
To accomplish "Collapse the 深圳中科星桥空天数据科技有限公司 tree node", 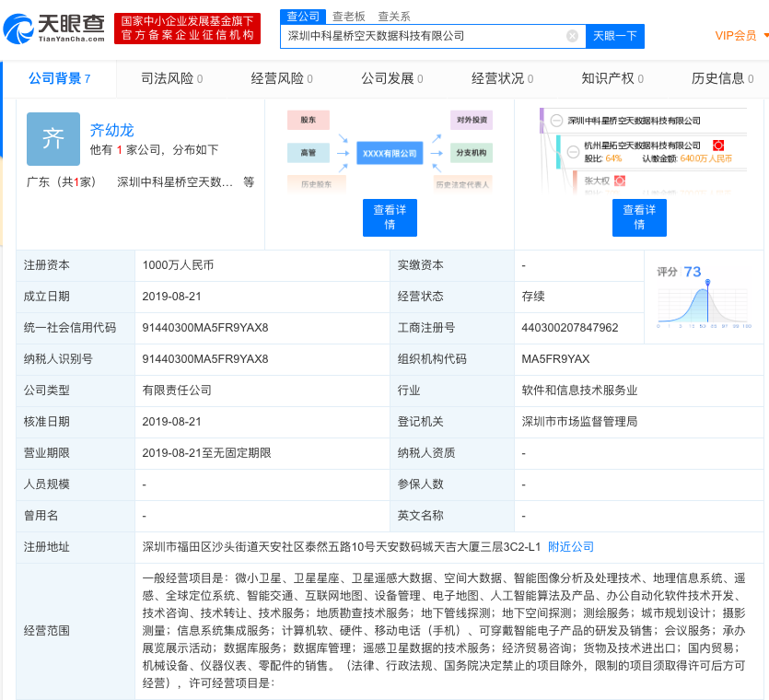I will coord(556,120).
